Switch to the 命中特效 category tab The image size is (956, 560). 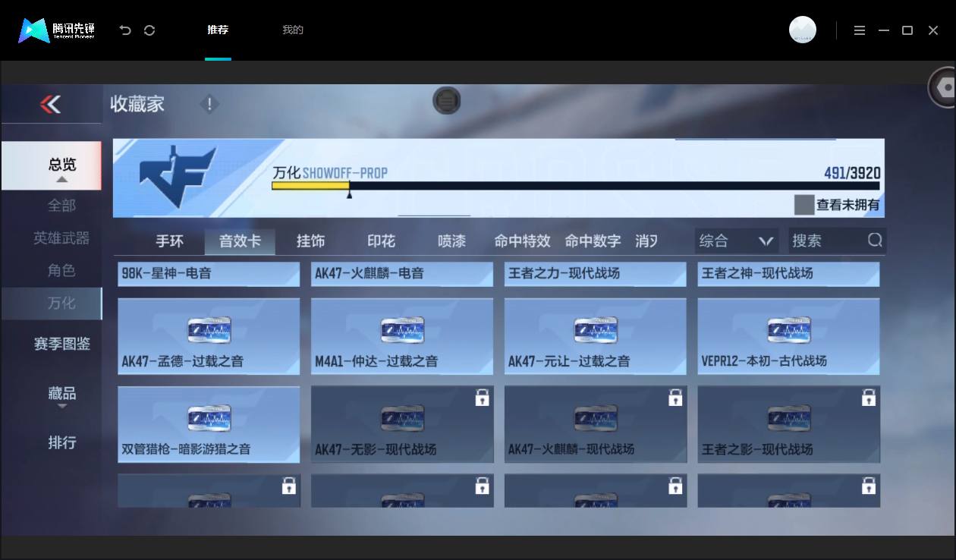click(522, 241)
